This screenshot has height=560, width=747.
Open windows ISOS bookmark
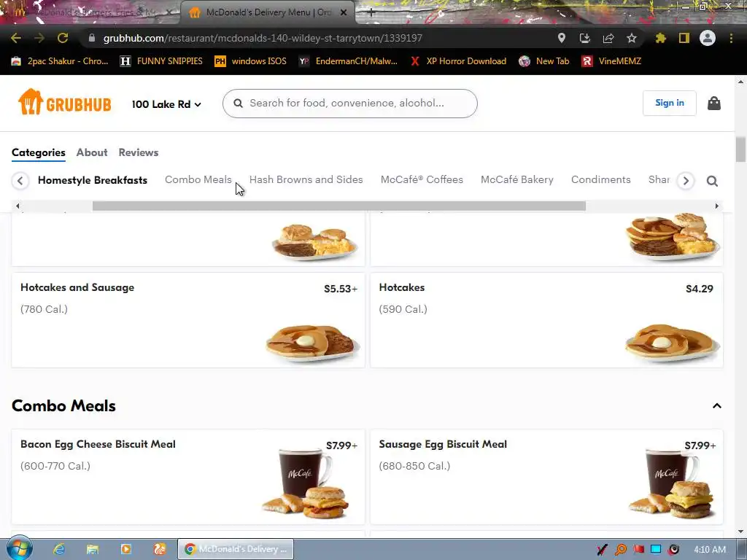251,61
